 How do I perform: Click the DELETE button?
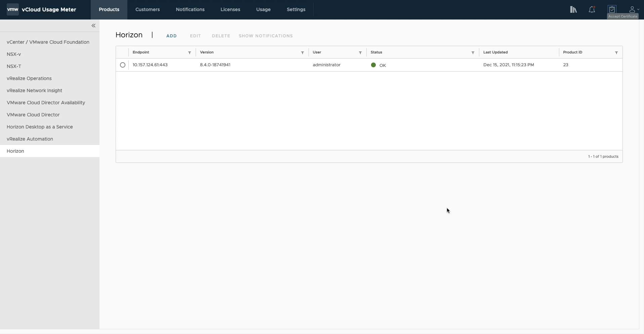coord(221,36)
